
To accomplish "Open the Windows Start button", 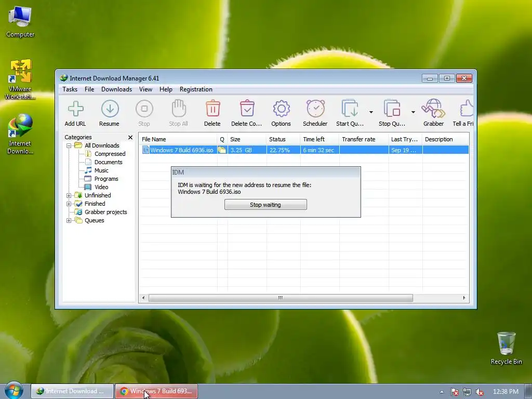I will point(14,391).
